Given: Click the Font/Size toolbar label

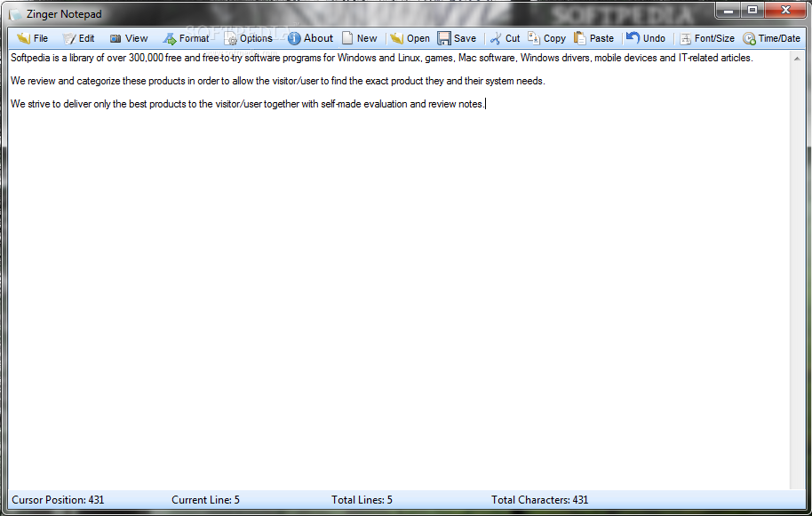Looking at the screenshot, I should [x=714, y=38].
